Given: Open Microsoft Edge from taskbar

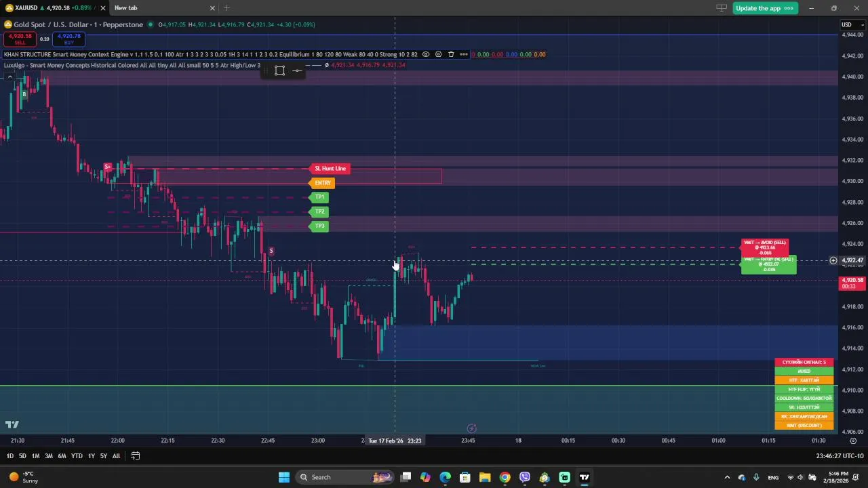Looking at the screenshot, I should [x=445, y=477].
